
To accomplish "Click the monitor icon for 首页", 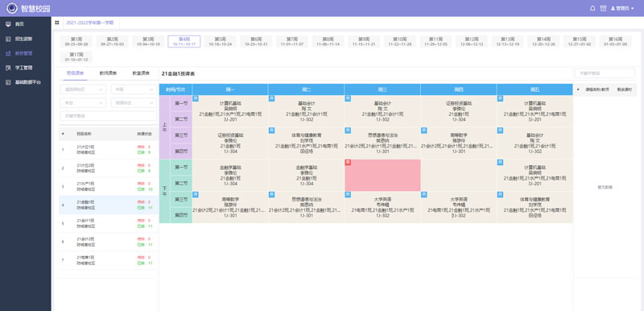I will coord(8,24).
